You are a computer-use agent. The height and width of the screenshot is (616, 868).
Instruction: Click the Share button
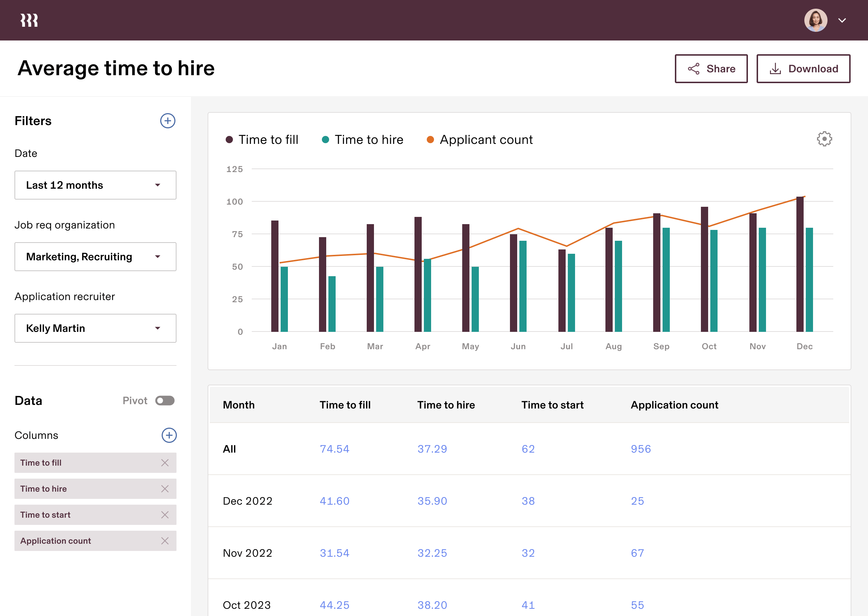pos(711,69)
